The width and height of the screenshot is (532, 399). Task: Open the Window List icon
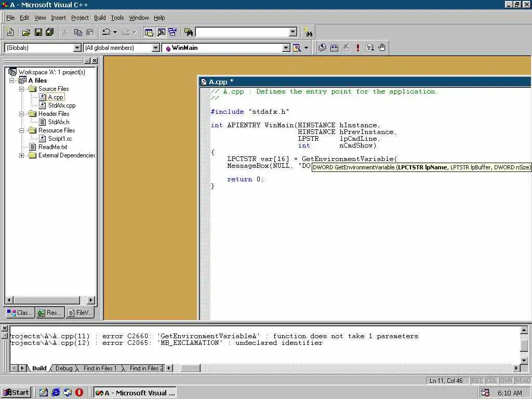pyautogui.click(x=172, y=32)
